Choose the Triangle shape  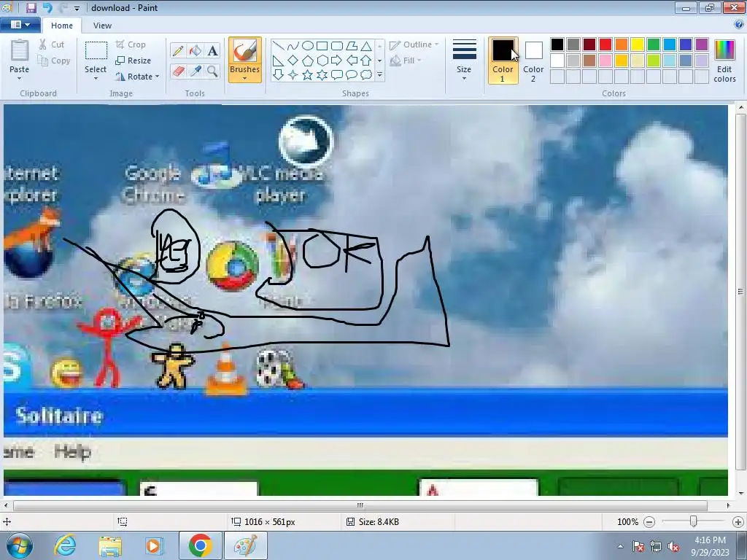click(x=366, y=46)
